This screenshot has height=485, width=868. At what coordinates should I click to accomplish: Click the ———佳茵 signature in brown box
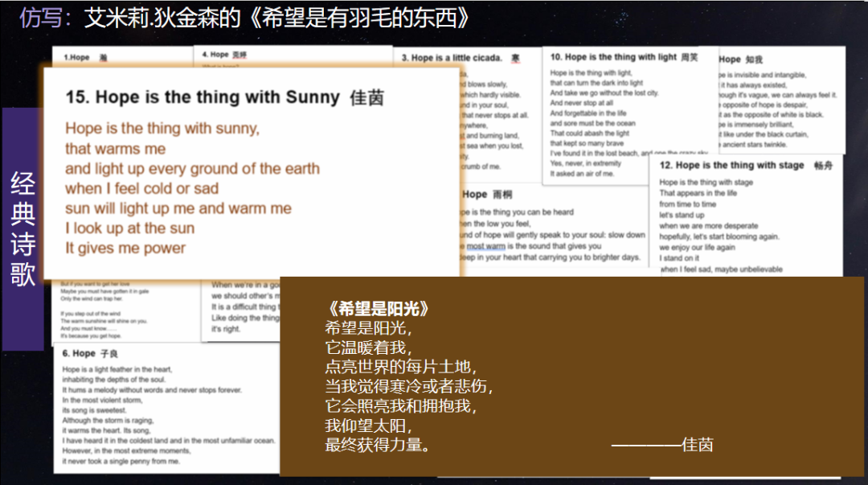point(662,444)
